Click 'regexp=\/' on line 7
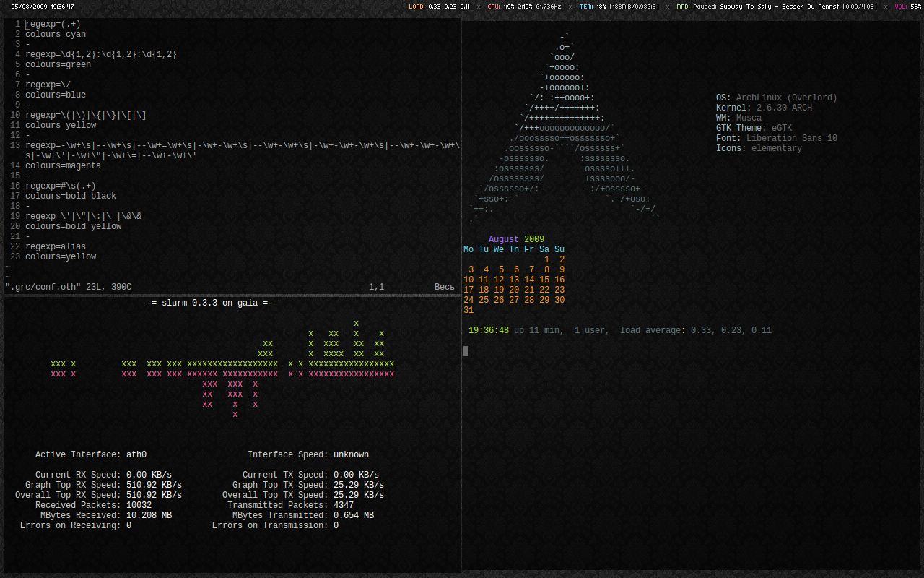The image size is (924, 578). point(48,85)
